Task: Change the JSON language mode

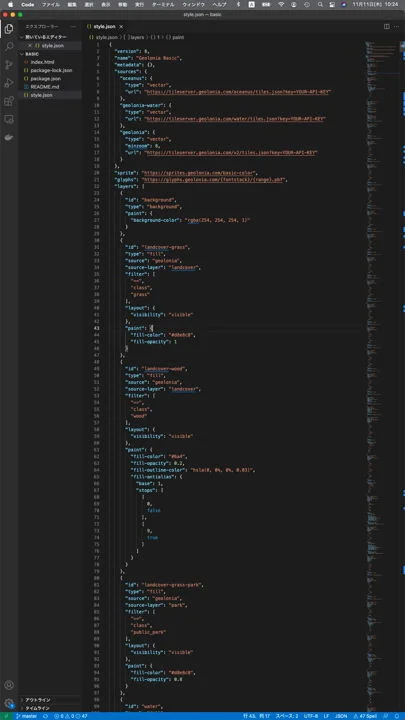Action: coord(341,716)
